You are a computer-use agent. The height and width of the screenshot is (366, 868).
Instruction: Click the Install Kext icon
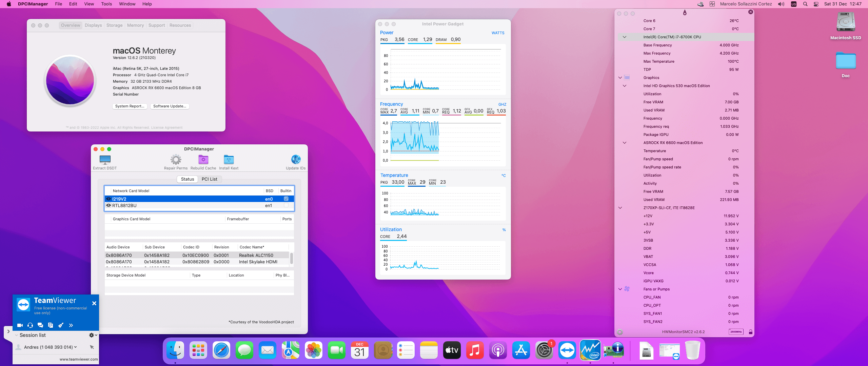[x=229, y=160]
